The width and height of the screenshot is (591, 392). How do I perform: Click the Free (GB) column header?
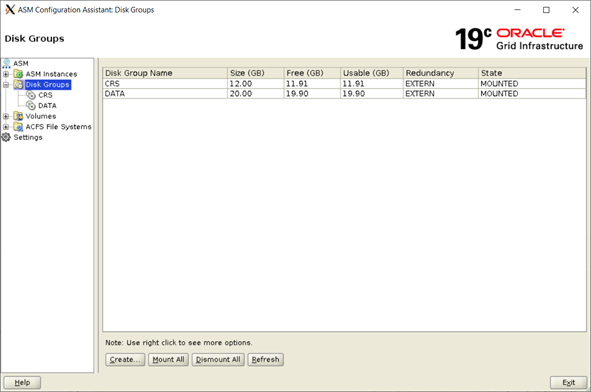pos(312,73)
